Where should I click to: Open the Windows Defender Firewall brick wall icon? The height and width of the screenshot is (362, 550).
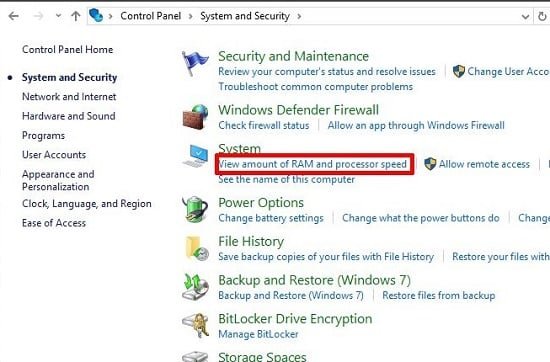[x=195, y=117]
